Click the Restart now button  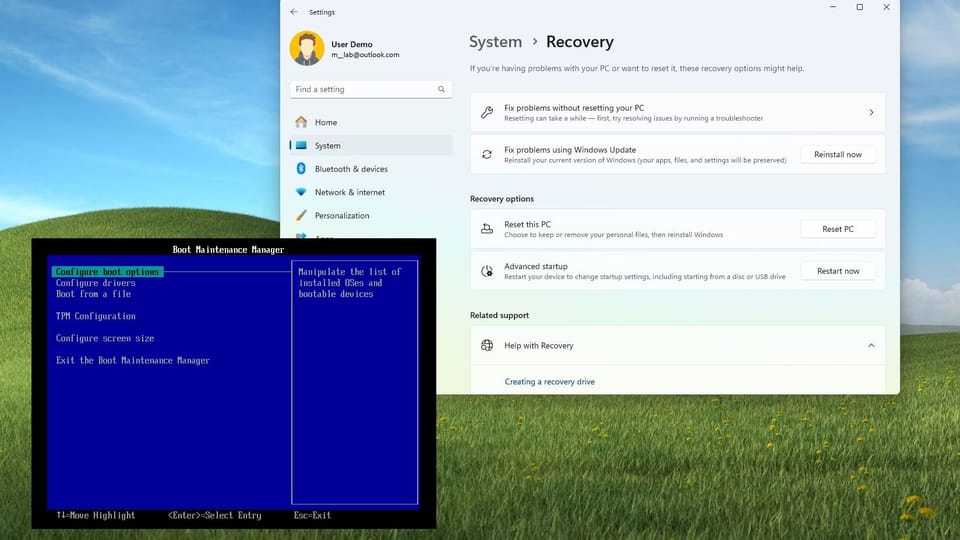(838, 271)
